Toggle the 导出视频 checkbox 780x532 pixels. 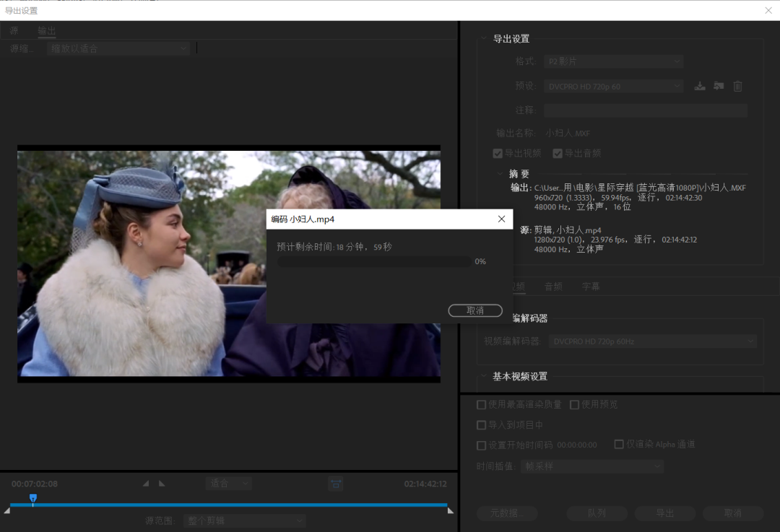pos(498,153)
